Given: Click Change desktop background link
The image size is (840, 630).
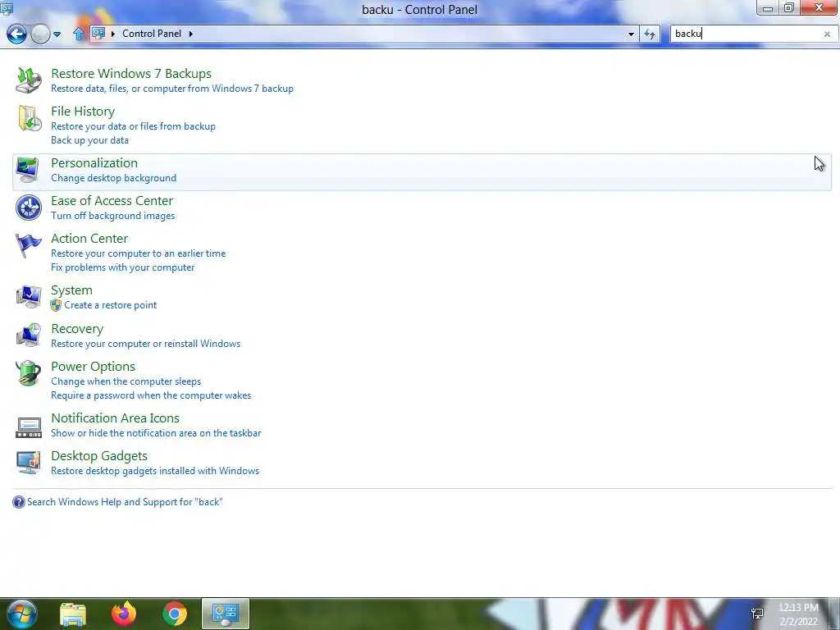Looking at the screenshot, I should click(x=113, y=178).
